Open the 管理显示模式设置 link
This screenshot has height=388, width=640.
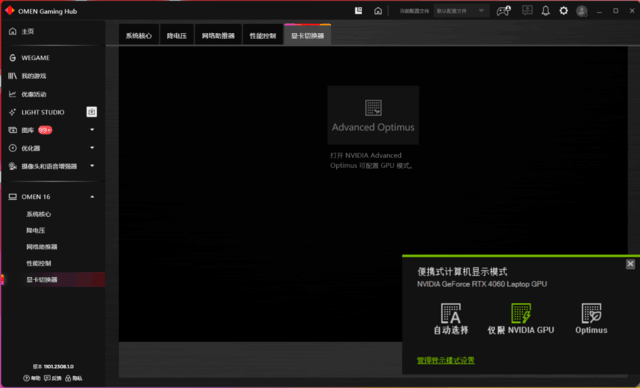[446, 360]
